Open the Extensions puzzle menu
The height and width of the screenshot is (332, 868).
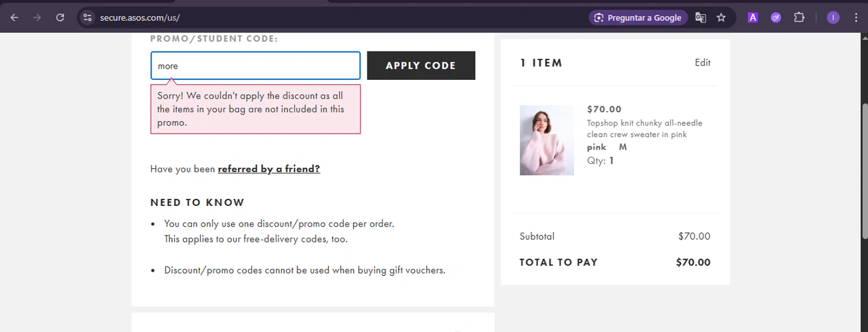799,17
